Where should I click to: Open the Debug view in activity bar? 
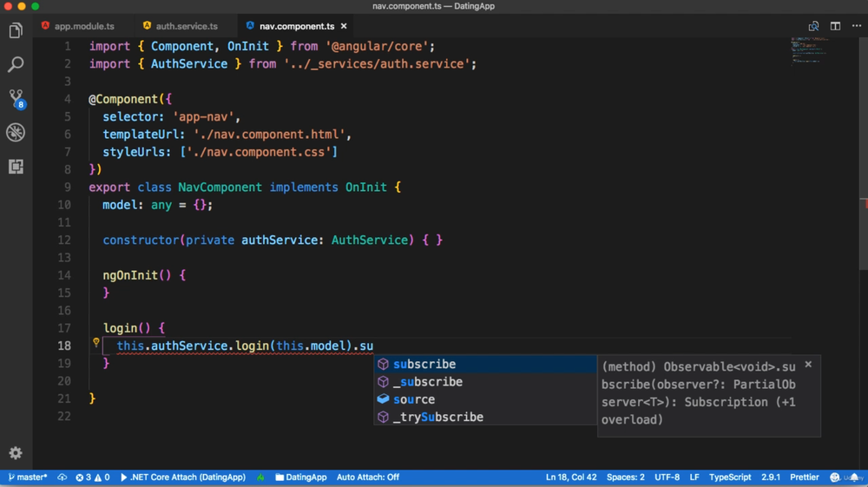16,132
